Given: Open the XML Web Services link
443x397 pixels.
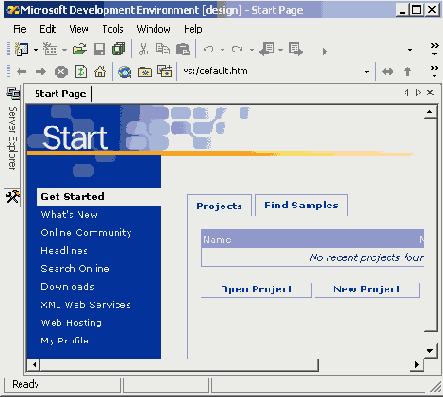Looking at the screenshot, I should [x=85, y=305].
